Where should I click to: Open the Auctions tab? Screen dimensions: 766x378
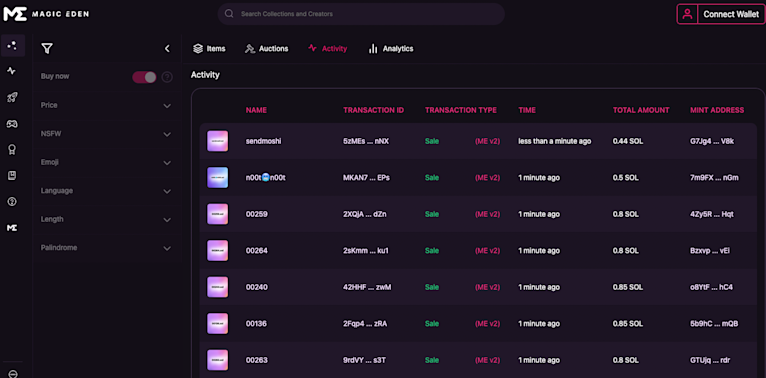point(266,49)
